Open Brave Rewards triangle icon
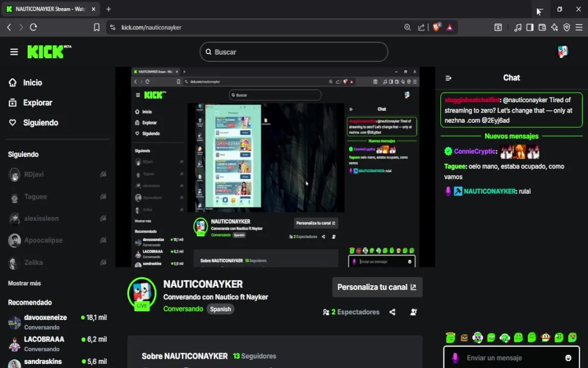588x368 pixels. tap(450, 28)
